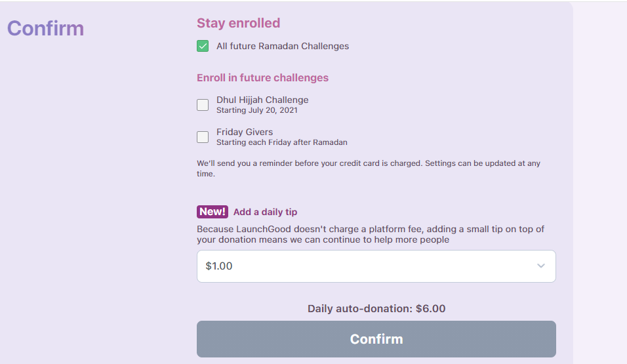Click the Daily auto-donation $6.00 summary
The height and width of the screenshot is (364, 627).
pyautogui.click(x=376, y=308)
